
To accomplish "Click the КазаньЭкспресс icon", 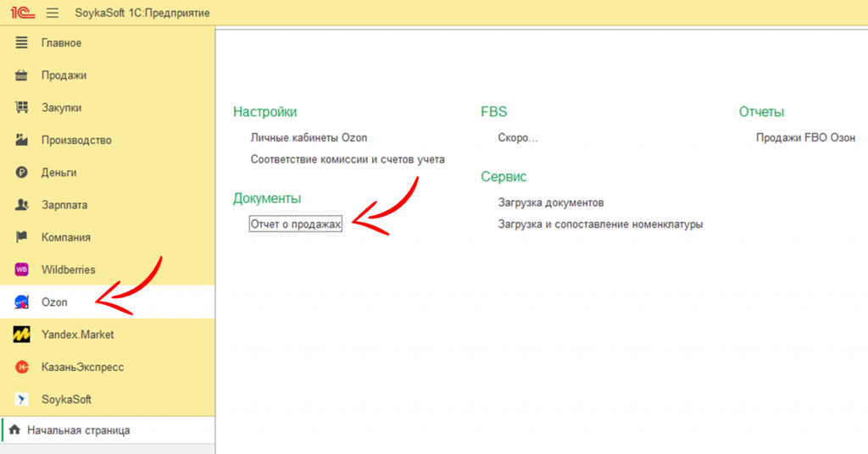I will click(22, 367).
